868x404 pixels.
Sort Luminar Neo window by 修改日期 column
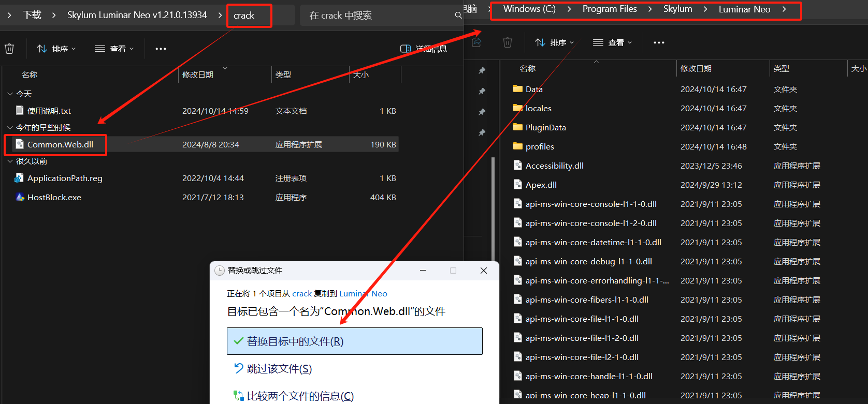[x=696, y=69]
